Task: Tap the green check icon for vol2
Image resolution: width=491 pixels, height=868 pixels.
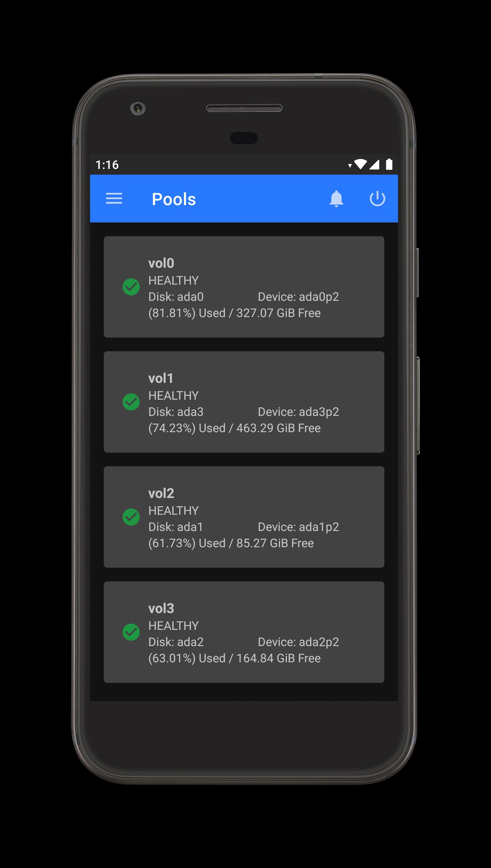Action: tap(131, 517)
